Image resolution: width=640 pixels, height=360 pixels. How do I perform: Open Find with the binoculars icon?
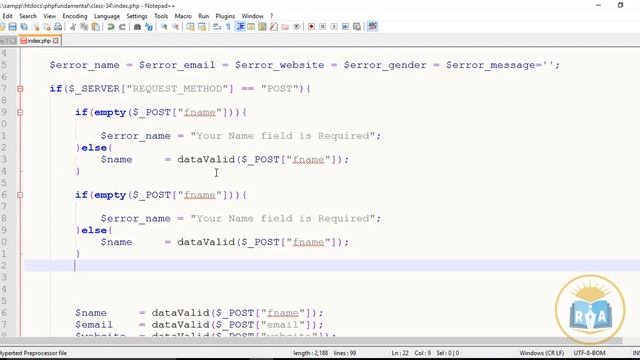click(x=137, y=27)
